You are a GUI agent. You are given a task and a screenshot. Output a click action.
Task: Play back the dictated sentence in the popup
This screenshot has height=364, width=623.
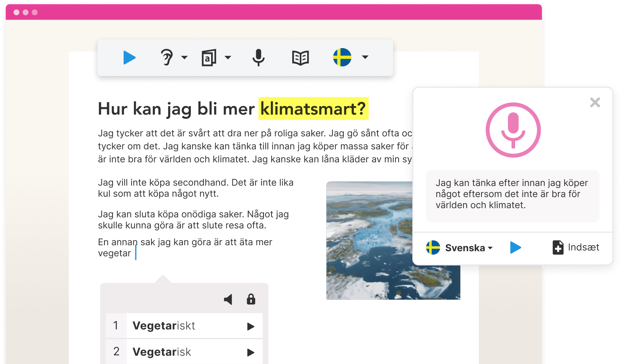[516, 248]
